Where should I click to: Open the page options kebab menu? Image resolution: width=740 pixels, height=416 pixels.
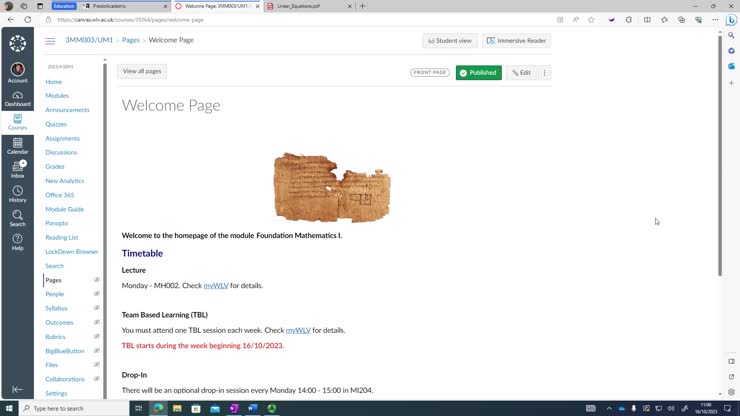click(x=545, y=73)
